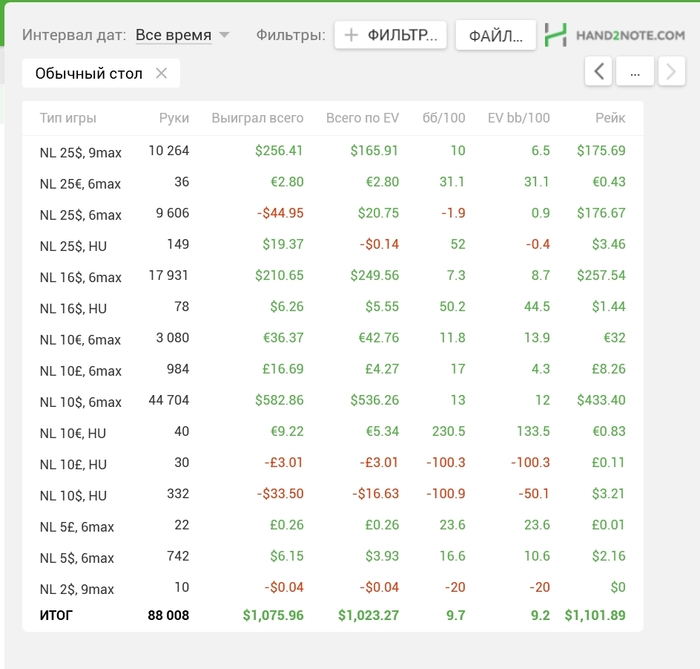Sort by Выиграл всего column header
The image size is (700, 669).
(257, 118)
